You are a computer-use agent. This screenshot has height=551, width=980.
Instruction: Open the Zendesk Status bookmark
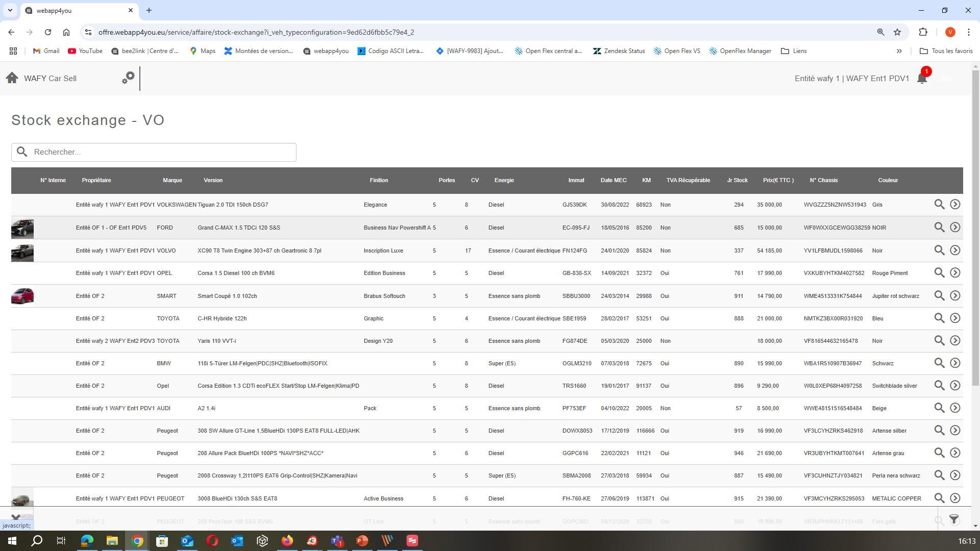click(x=619, y=51)
